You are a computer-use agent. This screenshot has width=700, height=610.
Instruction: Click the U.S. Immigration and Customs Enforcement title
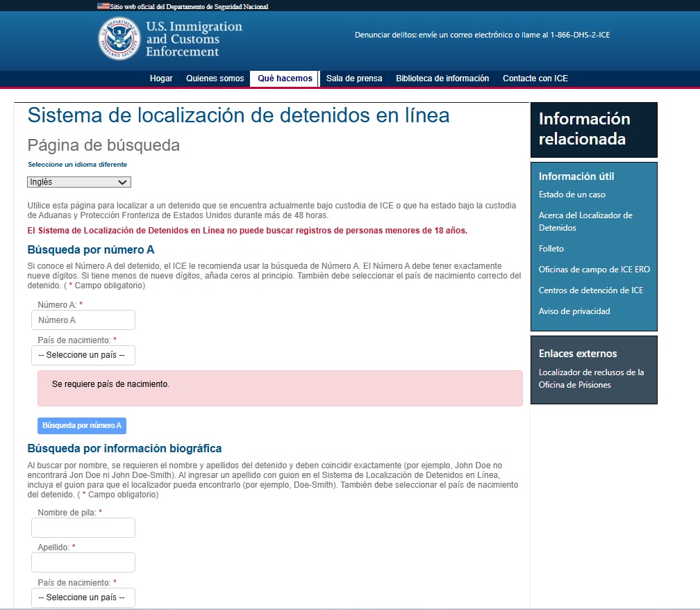(x=194, y=39)
